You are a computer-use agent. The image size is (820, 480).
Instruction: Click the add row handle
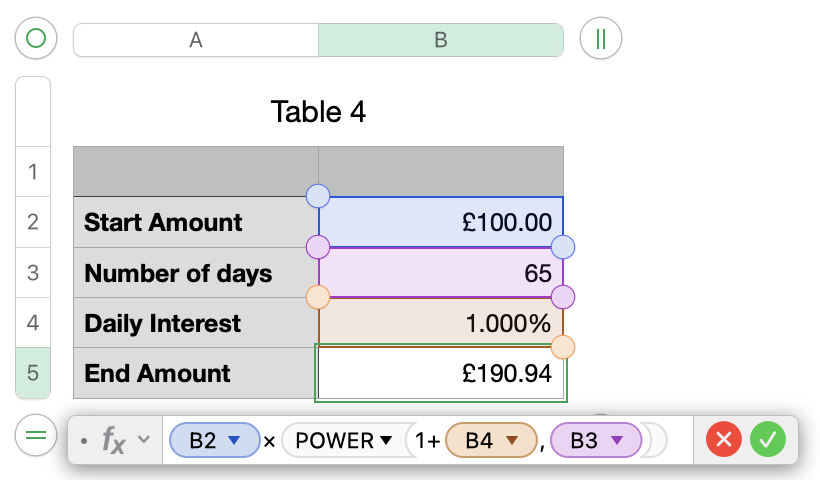click(36, 436)
